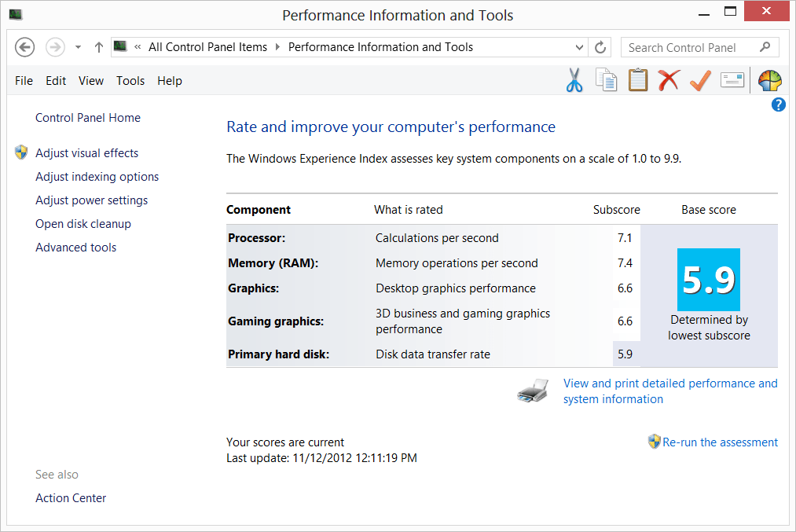Open the Help menu

tap(170, 81)
